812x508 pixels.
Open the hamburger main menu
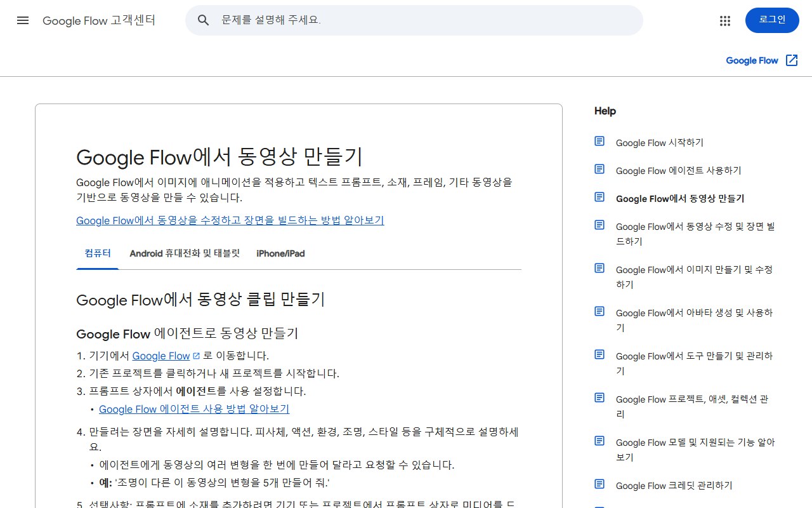(x=23, y=20)
